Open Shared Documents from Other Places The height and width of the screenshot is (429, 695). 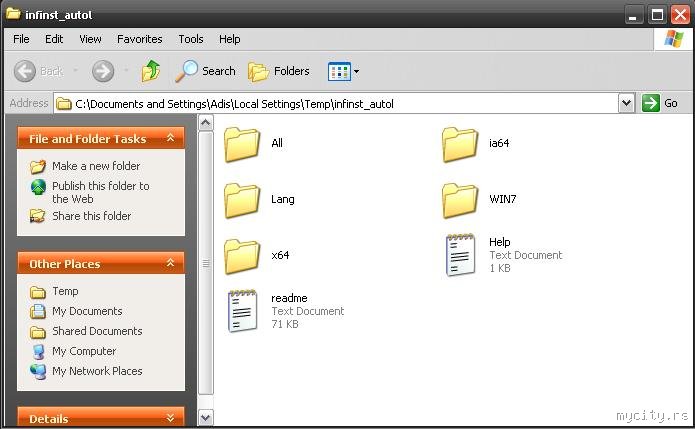pyautogui.click(x=97, y=331)
